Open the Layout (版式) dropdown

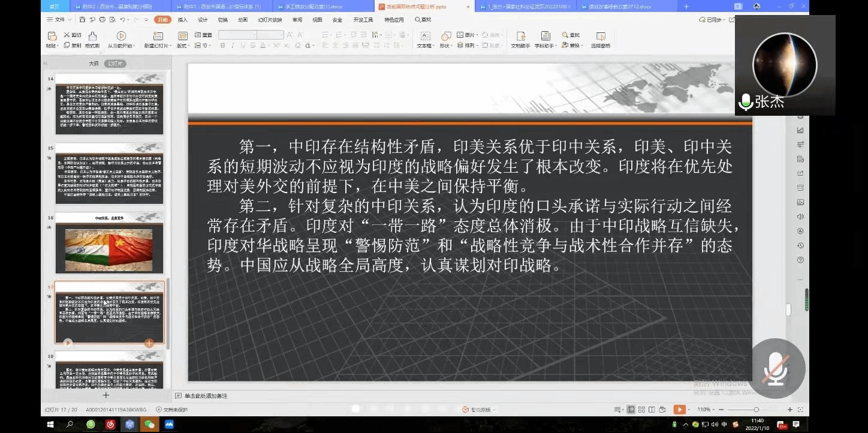coord(182,46)
